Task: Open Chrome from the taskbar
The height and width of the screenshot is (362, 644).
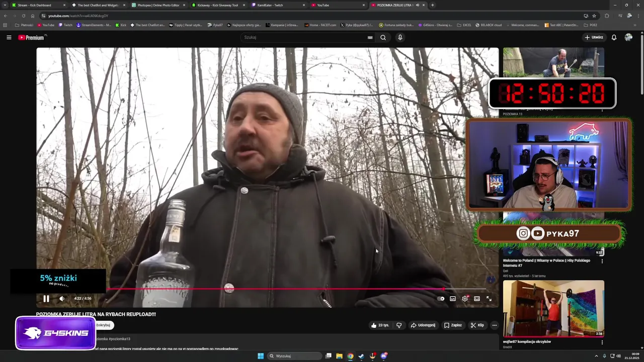Action: [x=350, y=356]
